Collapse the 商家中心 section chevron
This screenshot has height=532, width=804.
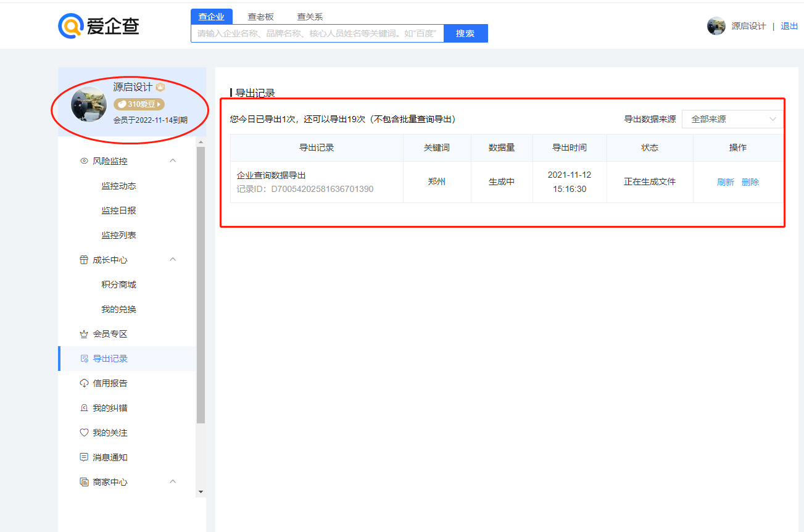tap(173, 481)
